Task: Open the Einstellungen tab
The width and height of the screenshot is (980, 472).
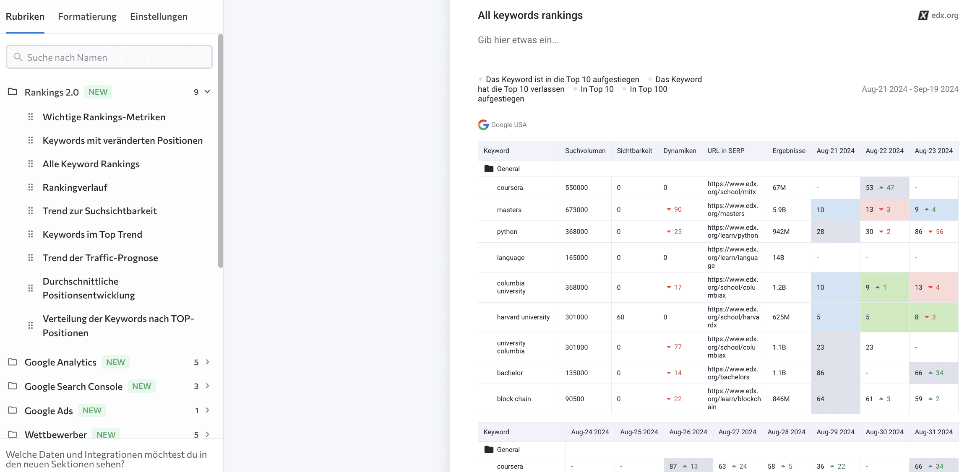Action: click(x=159, y=16)
